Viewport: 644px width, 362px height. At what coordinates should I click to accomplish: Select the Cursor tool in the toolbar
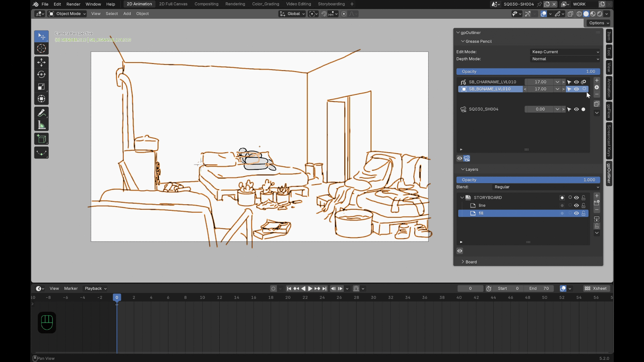coord(41,49)
